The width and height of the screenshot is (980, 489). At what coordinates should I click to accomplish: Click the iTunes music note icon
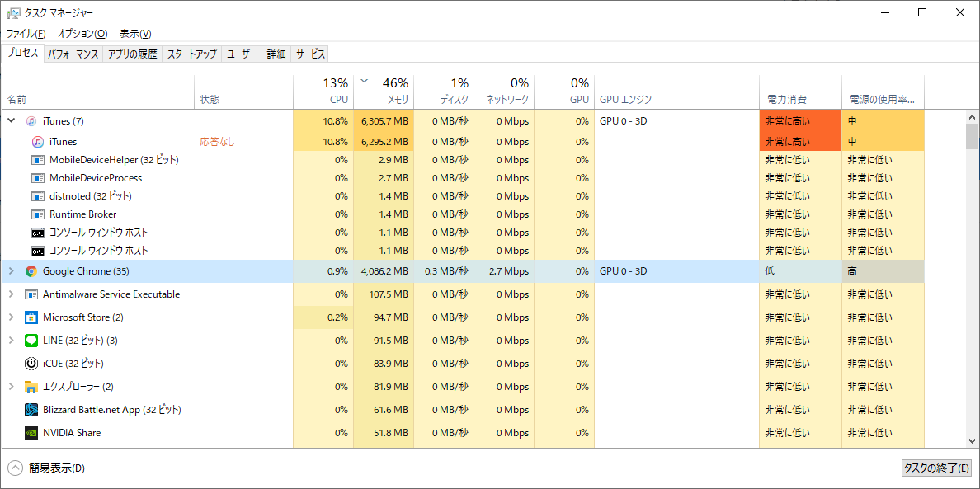31,121
